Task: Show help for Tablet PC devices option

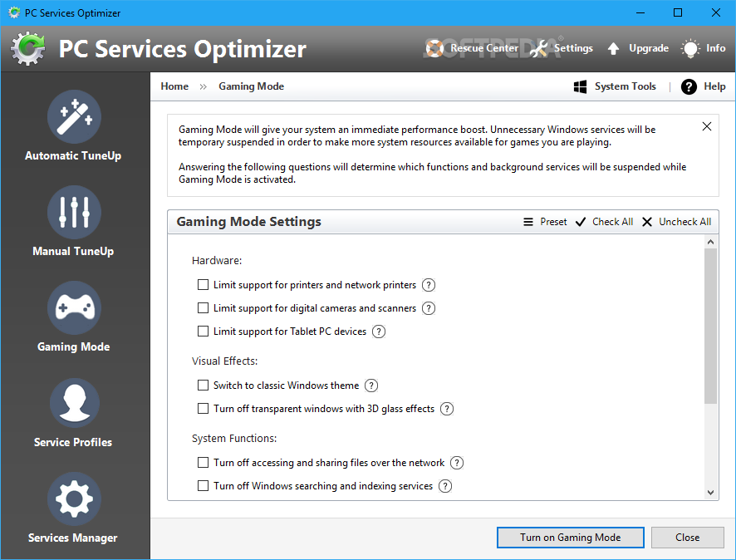Action: click(x=378, y=332)
